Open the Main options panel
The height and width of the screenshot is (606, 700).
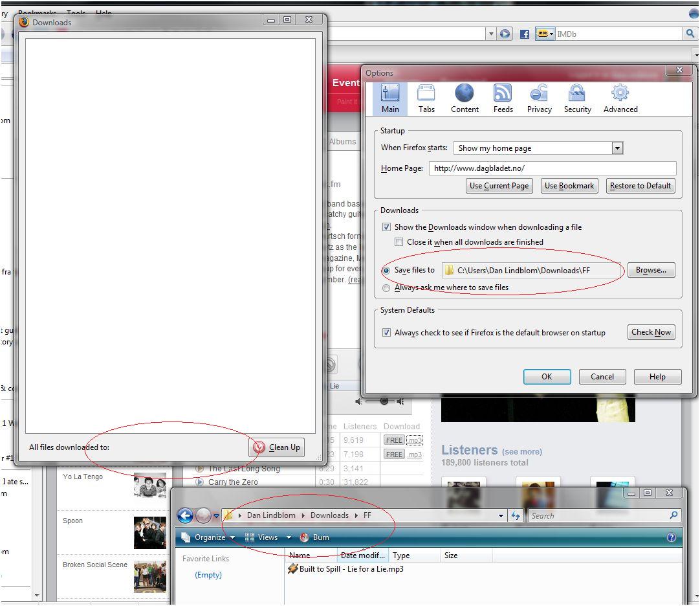(x=389, y=99)
